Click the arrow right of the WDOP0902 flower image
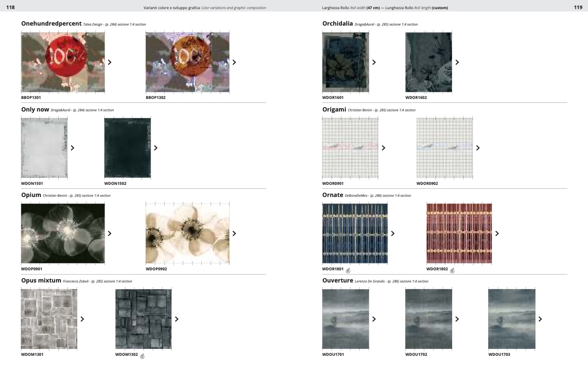Viewport: 588px width, 381px height. (234, 233)
